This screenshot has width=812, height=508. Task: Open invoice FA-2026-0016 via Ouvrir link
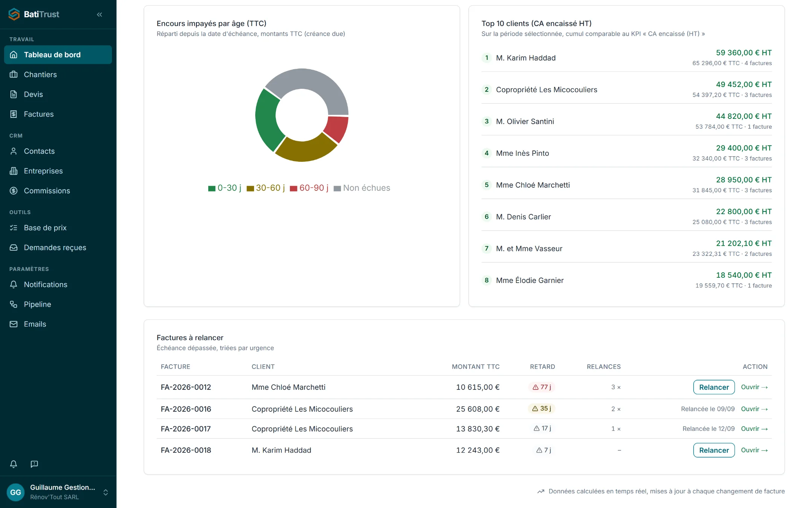754,409
